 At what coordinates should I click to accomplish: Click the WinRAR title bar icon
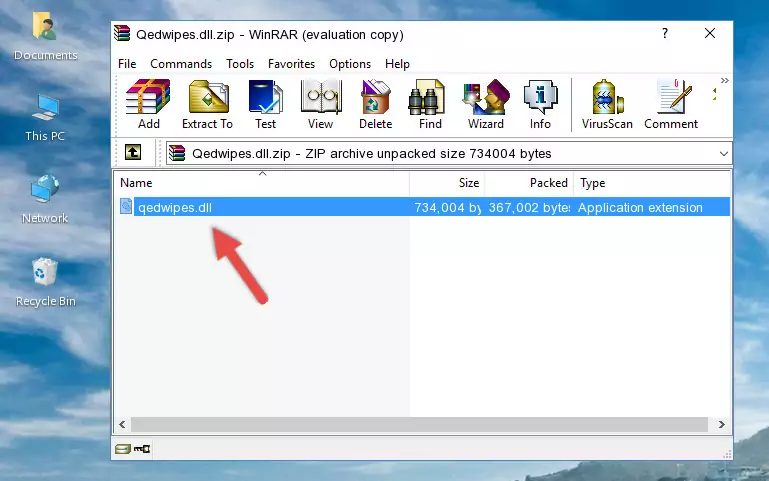122,33
